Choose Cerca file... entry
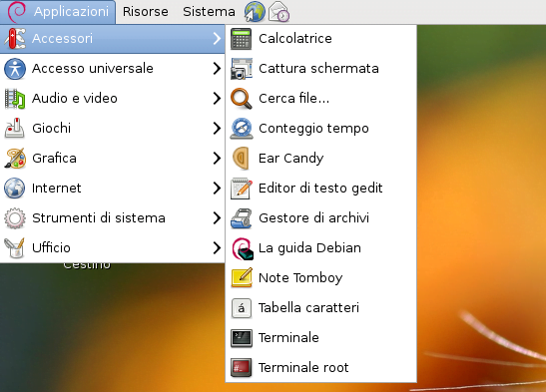This screenshot has height=392, width=546. pos(321,98)
